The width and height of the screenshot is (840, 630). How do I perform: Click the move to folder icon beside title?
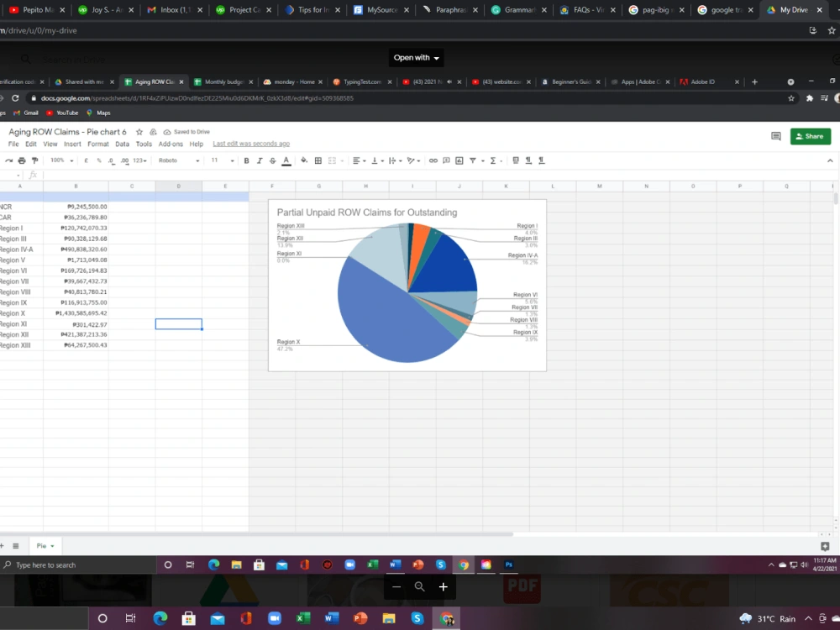(153, 132)
